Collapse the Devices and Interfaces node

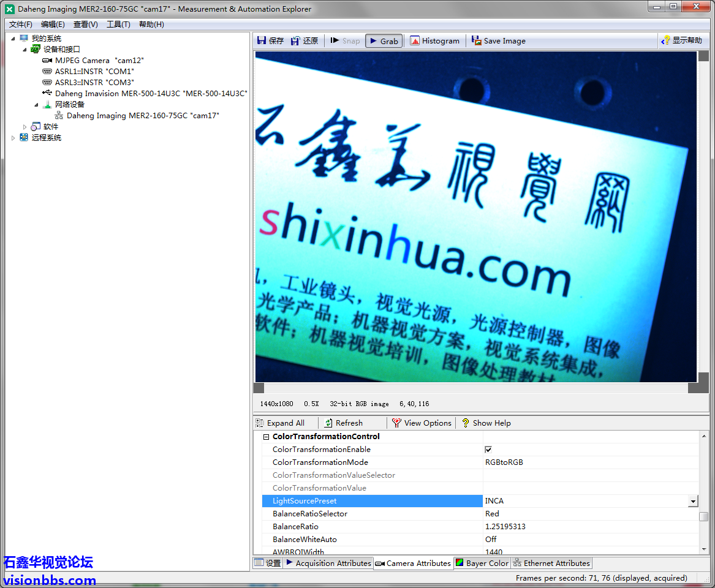pos(25,49)
